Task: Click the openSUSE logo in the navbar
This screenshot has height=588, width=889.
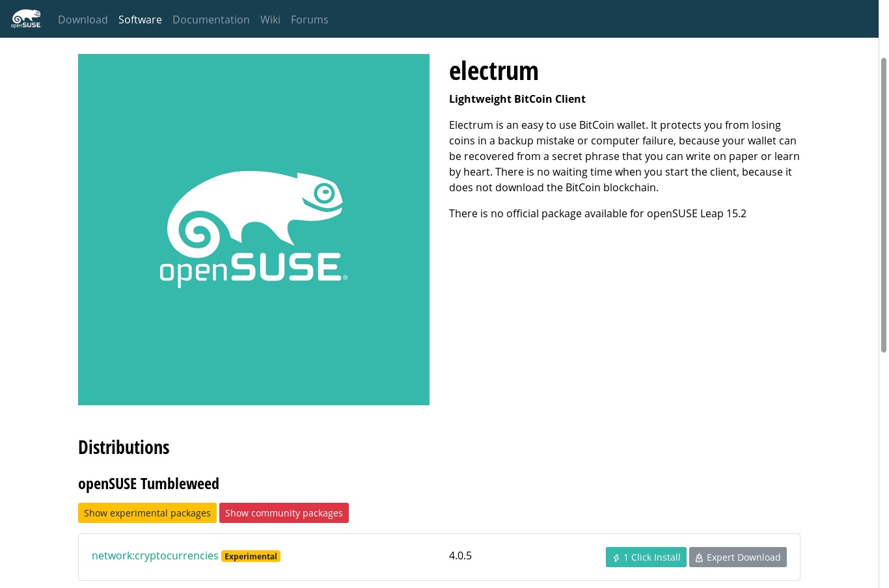Action: [26, 19]
